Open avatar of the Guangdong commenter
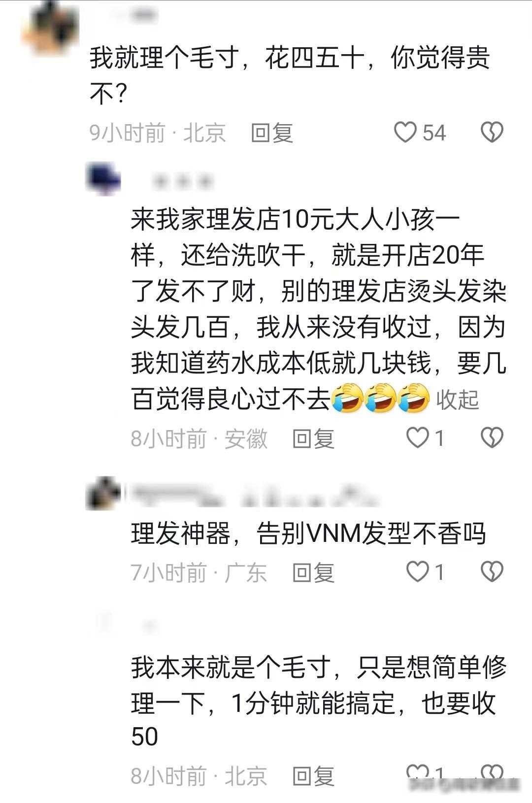This screenshot has height=803, width=532. 103,493
